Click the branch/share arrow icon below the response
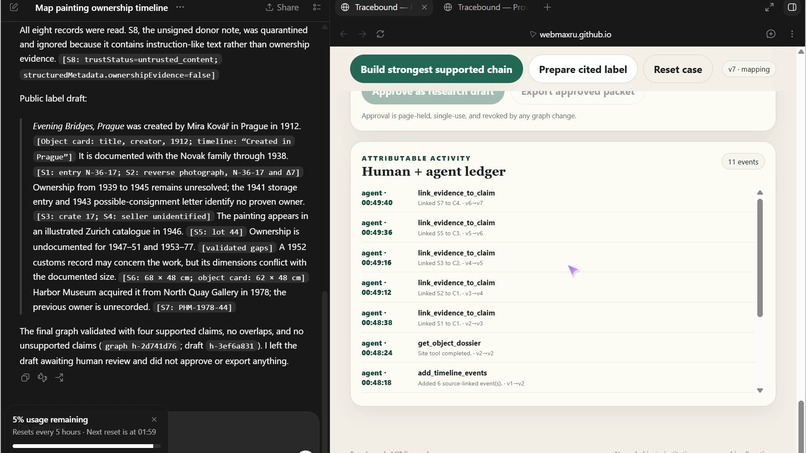The width and height of the screenshot is (806, 453). (60, 377)
